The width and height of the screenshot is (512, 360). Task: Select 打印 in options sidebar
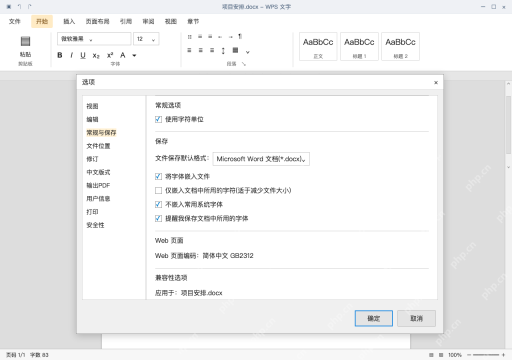tap(92, 212)
